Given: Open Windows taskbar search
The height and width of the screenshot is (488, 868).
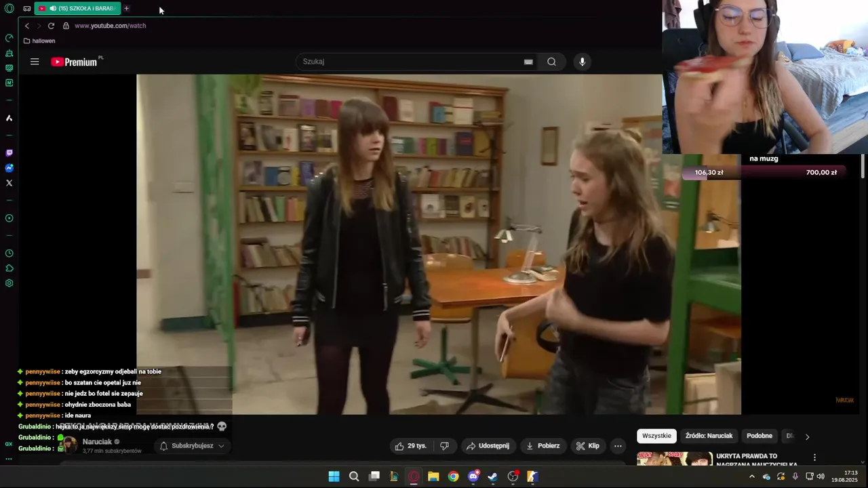Looking at the screenshot, I should pyautogui.click(x=354, y=476).
